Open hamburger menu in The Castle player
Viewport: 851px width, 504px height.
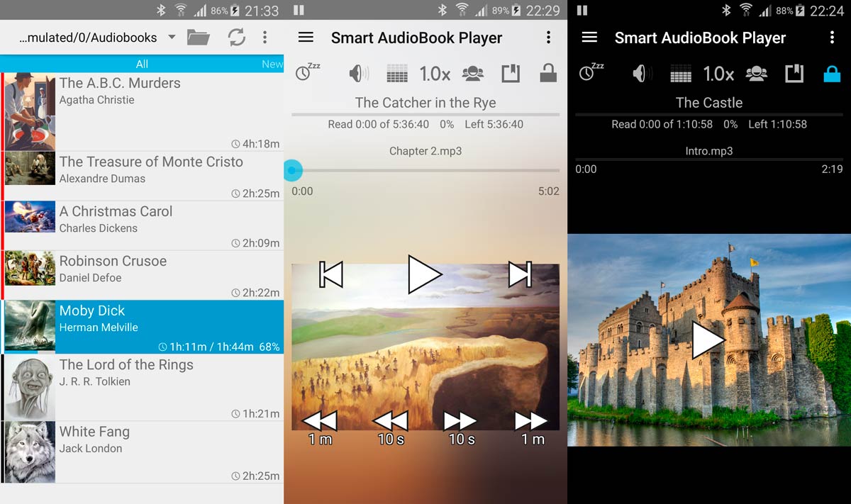click(x=589, y=38)
